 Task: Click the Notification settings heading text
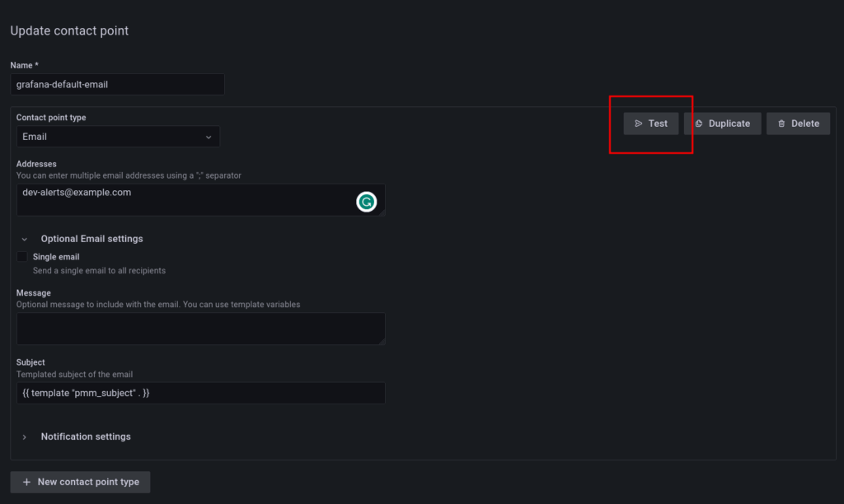point(86,436)
